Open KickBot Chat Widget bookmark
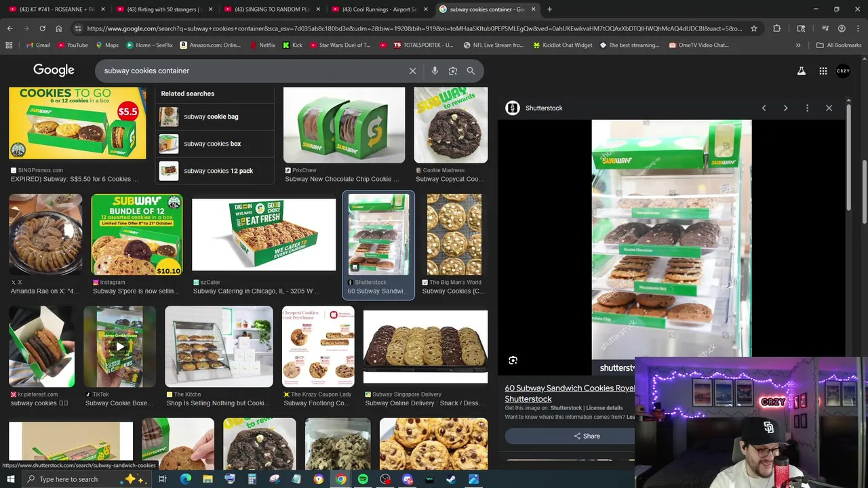 (x=561, y=45)
